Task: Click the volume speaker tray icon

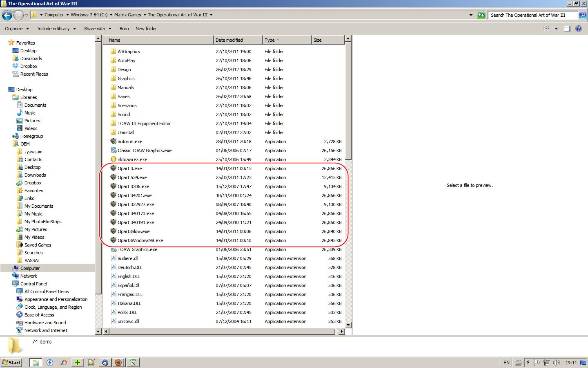Action: point(556,363)
